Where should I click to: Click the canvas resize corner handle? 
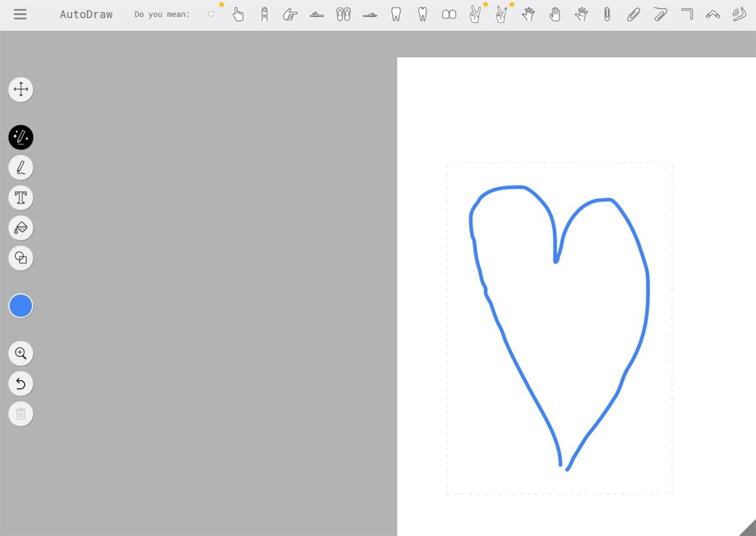[748, 528]
